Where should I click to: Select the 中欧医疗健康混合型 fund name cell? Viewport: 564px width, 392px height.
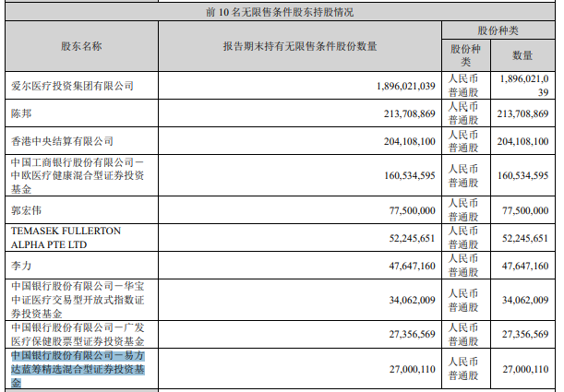[x=78, y=175]
